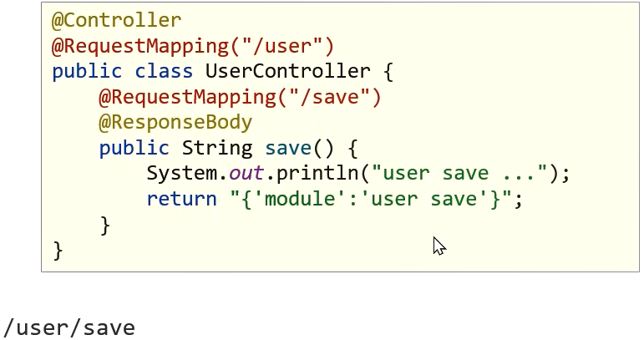Viewport: 644px width, 340px height.
Task: Click the @Controller annotation
Action: 117,21
